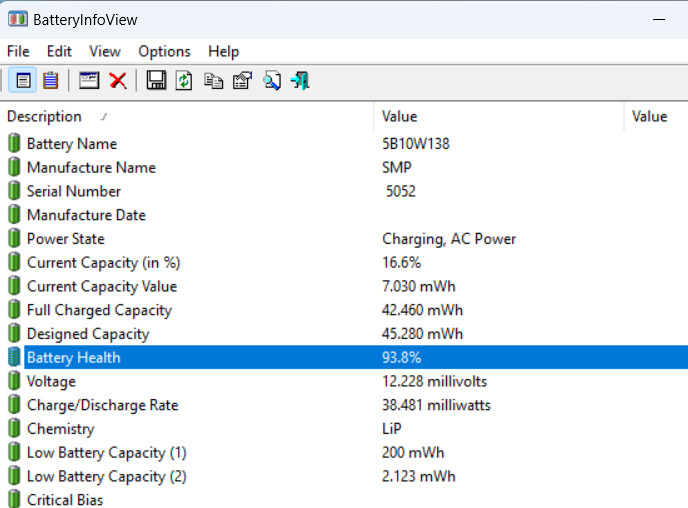
Task: Click the battery log clipboard icon
Action: 50,81
